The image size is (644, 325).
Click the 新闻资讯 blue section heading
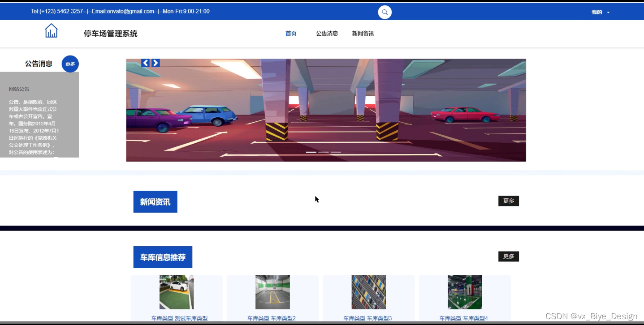(155, 202)
